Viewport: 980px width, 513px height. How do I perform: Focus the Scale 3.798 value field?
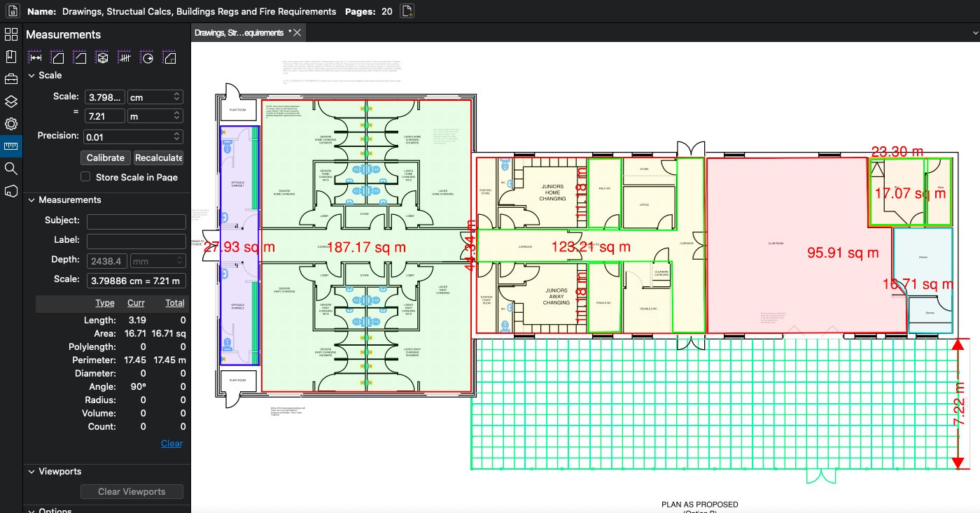pyautogui.click(x=104, y=97)
